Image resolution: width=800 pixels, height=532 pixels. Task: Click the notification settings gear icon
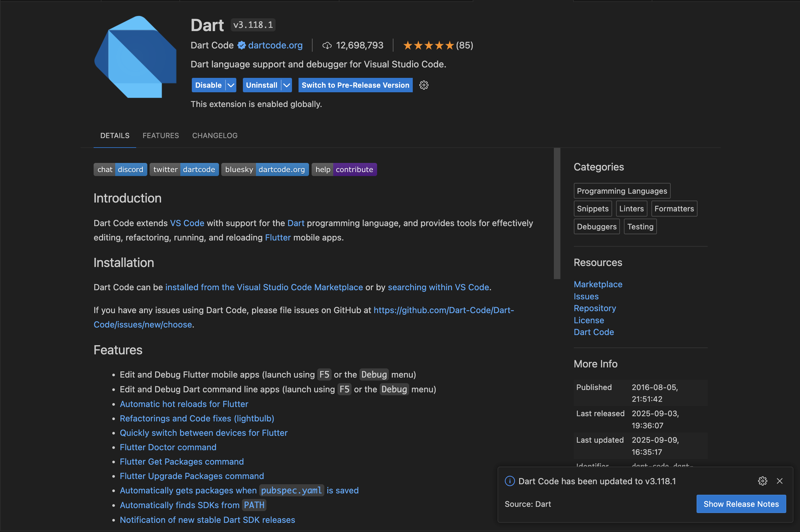pyautogui.click(x=762, y=481)
